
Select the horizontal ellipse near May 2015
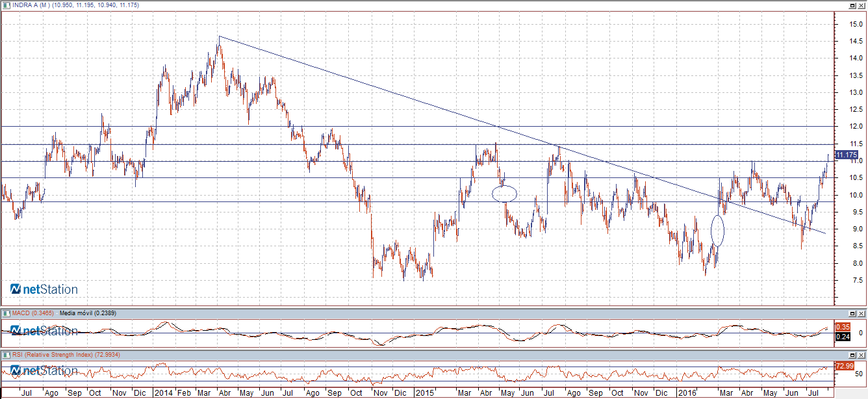[504, 194]
